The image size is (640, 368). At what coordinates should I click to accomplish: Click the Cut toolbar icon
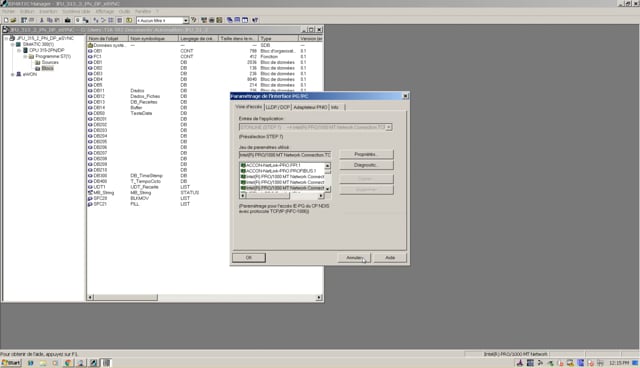pyautogui.click(x=42, y=20)
